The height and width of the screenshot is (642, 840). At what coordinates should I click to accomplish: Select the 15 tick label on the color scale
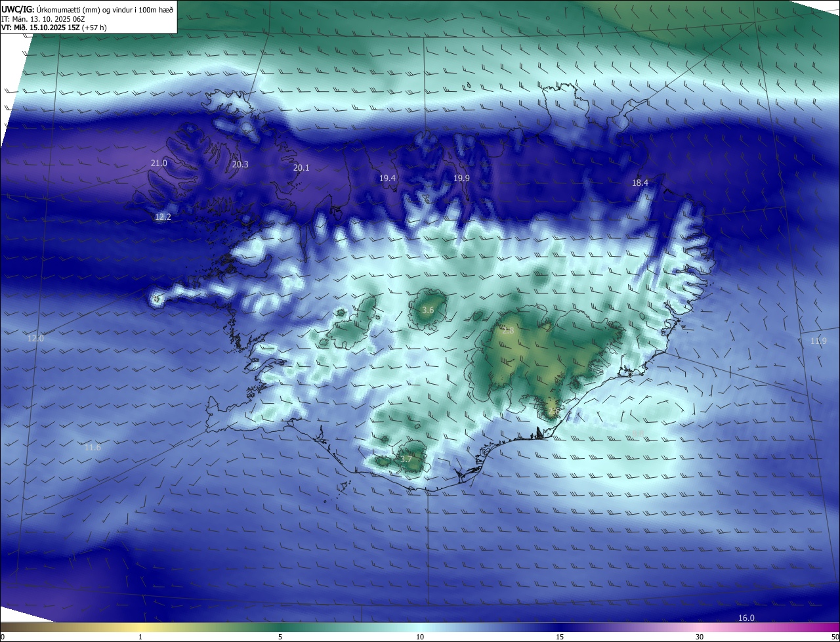pos(560,637)
